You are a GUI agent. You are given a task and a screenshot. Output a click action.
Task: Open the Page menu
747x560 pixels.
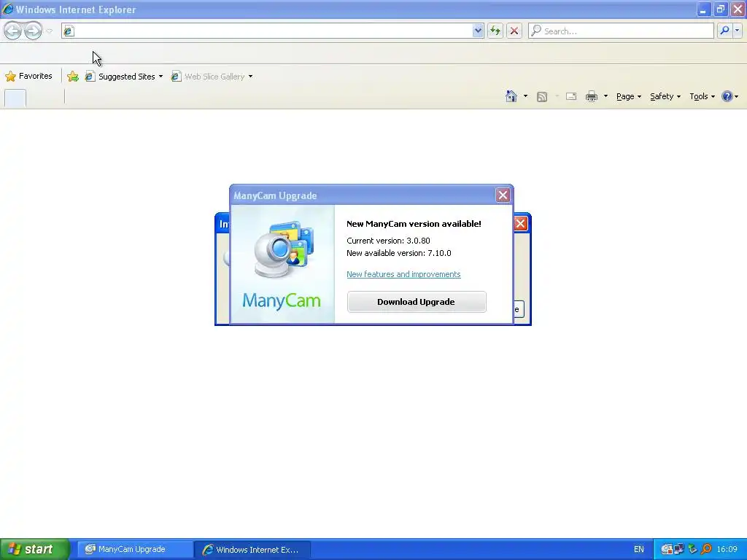[628, 96]
